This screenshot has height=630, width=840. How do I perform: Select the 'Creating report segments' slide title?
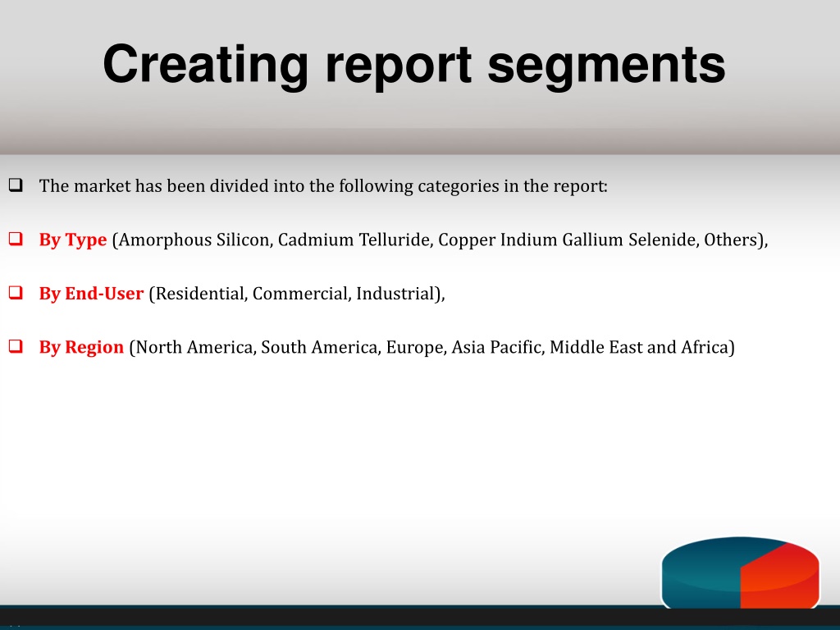click(x=413, y=64)
